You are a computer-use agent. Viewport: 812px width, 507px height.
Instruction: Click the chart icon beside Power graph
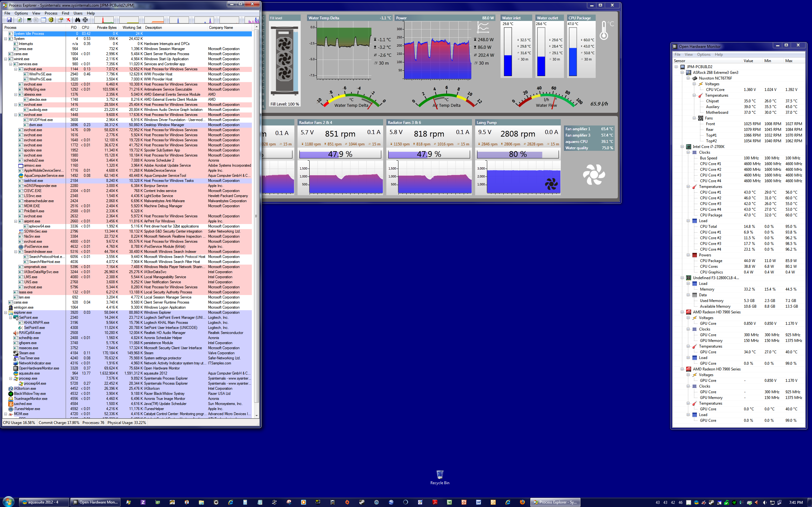point(483,28)
